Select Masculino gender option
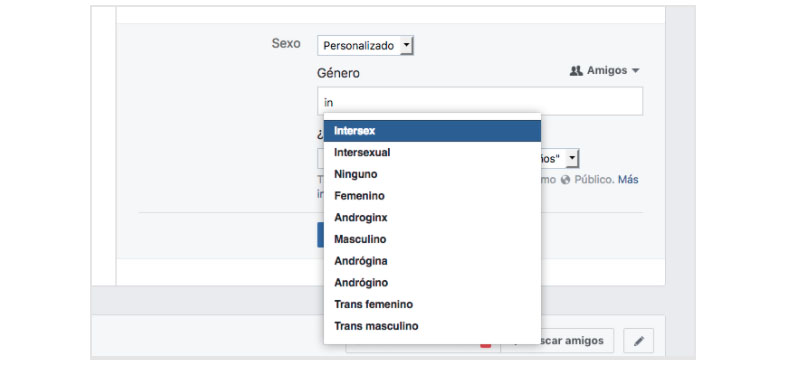 (x=432, y=239)
